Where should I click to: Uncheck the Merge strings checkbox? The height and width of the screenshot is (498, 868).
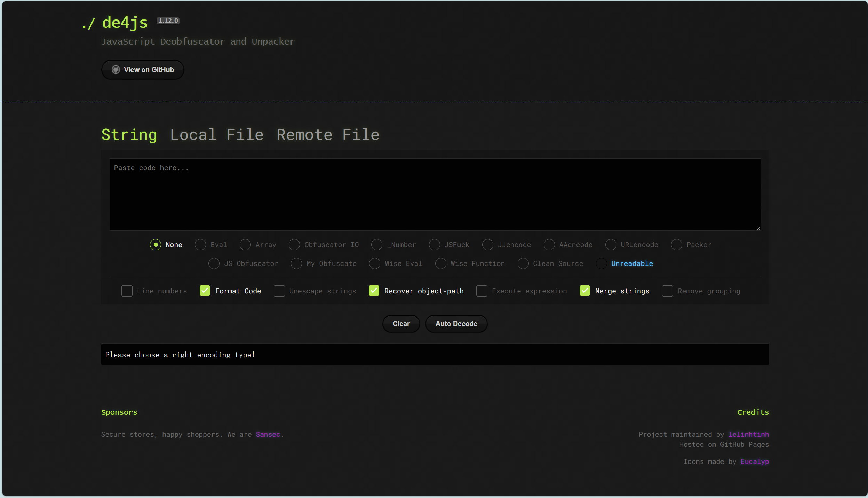[585, 291]
